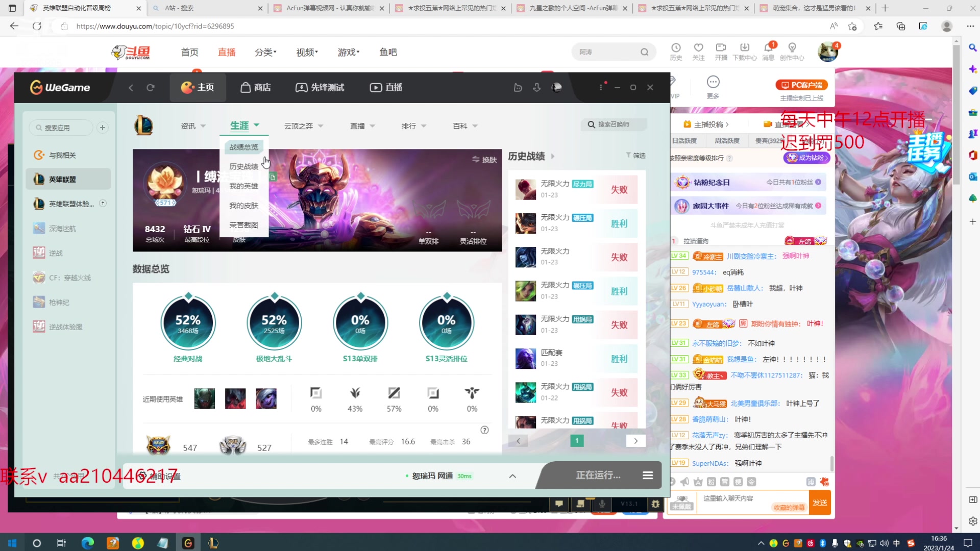Open the Douyu 分类 dropdown
980x551 pixels.
click(265, 52)
